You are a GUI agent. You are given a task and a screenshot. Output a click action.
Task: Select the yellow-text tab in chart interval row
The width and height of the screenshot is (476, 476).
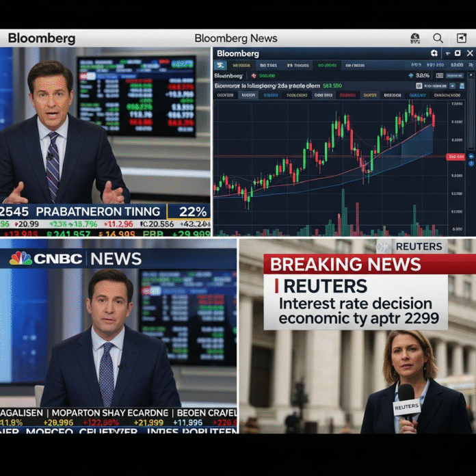click(370, 95)
